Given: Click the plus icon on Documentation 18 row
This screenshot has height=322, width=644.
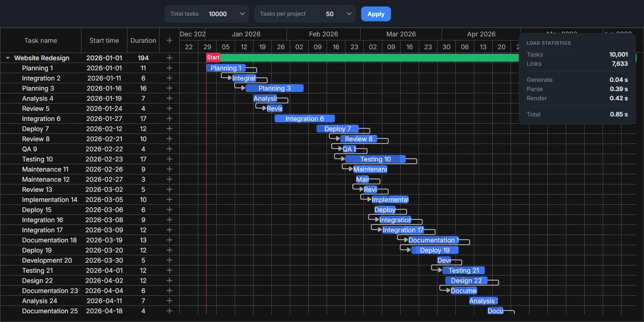Looking at the screenshot, I should point(169,240).
